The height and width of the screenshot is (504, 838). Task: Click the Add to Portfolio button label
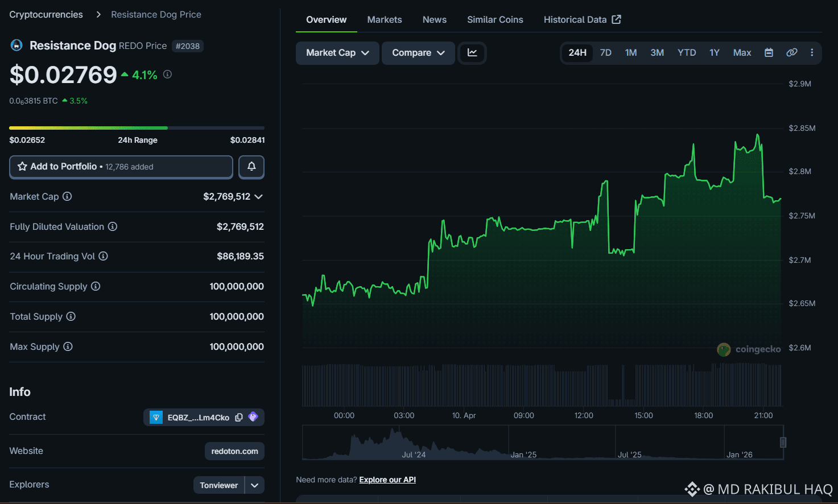tap(64, 167)
